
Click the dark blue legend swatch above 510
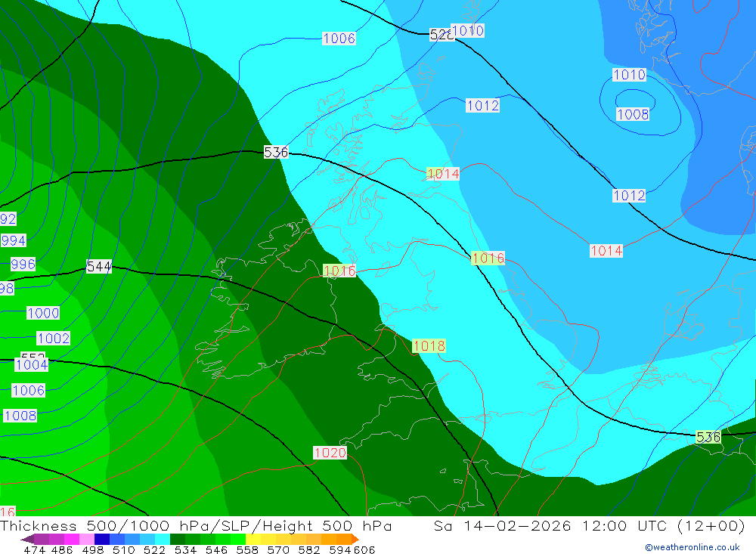(x=102, y=539)
